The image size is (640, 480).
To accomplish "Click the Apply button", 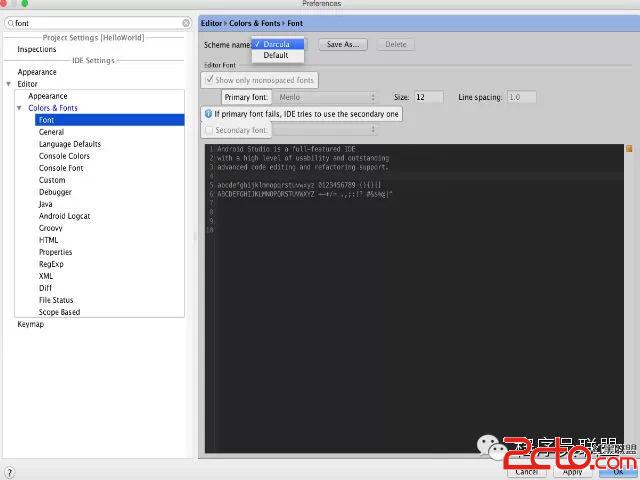I will 573,472.
